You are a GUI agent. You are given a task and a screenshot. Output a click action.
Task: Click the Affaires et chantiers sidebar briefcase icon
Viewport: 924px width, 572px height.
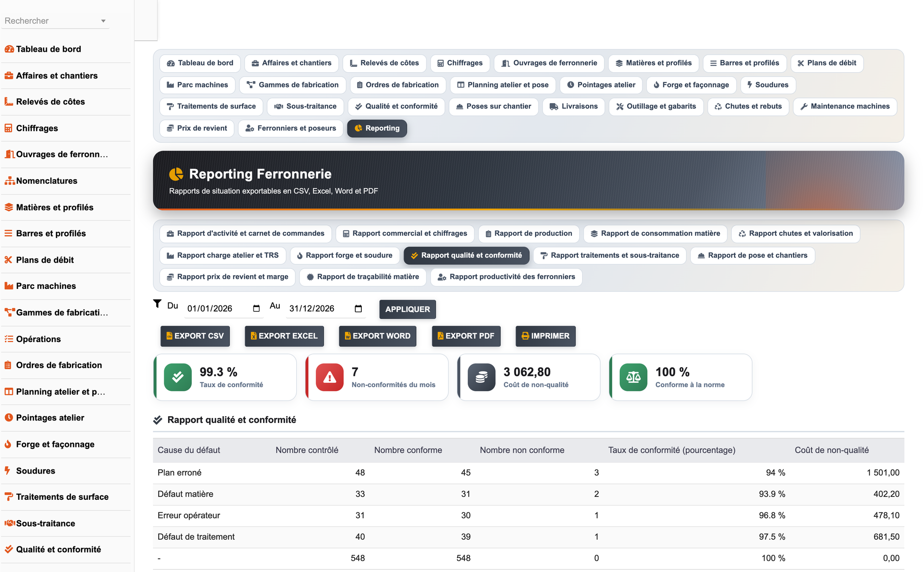(9, 76)
